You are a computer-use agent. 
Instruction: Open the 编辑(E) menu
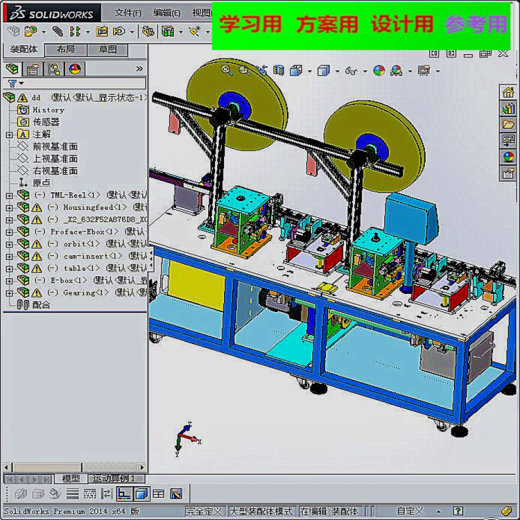click(x=167, y=13)
